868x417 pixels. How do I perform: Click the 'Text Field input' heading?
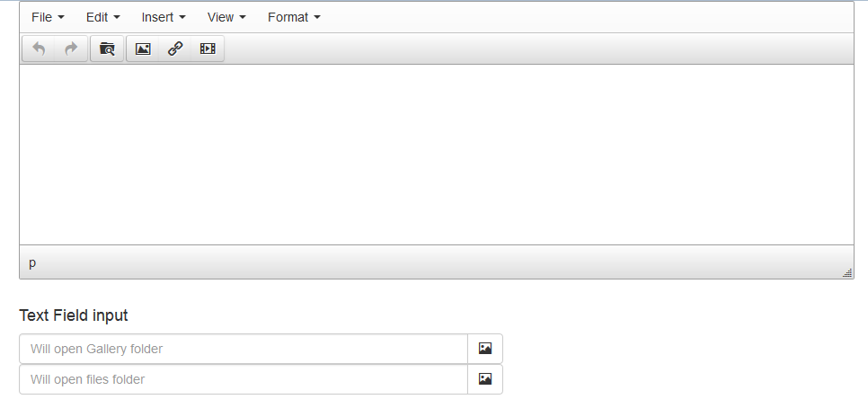(x=74, y=315)
